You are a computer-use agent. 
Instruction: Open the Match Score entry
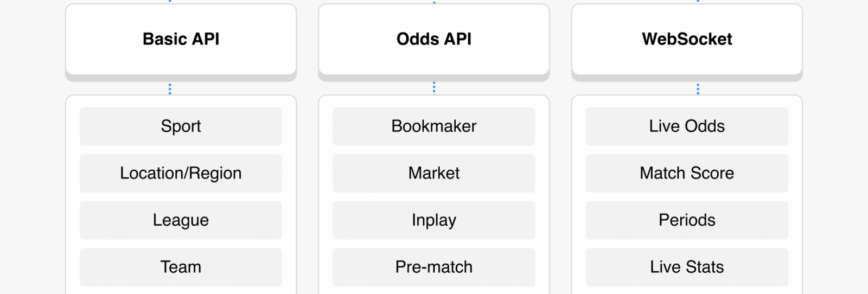(687, 173)
